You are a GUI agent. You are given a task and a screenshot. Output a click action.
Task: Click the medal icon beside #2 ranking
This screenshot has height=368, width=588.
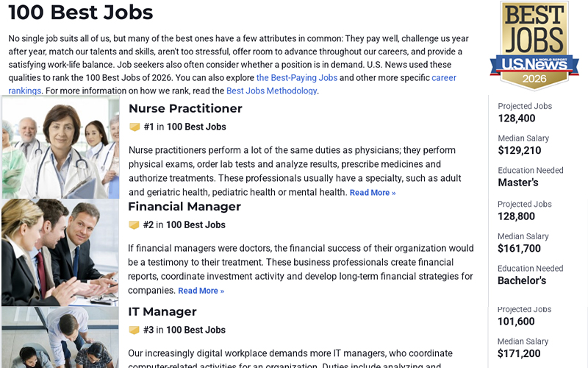click(x=135, y=224)
